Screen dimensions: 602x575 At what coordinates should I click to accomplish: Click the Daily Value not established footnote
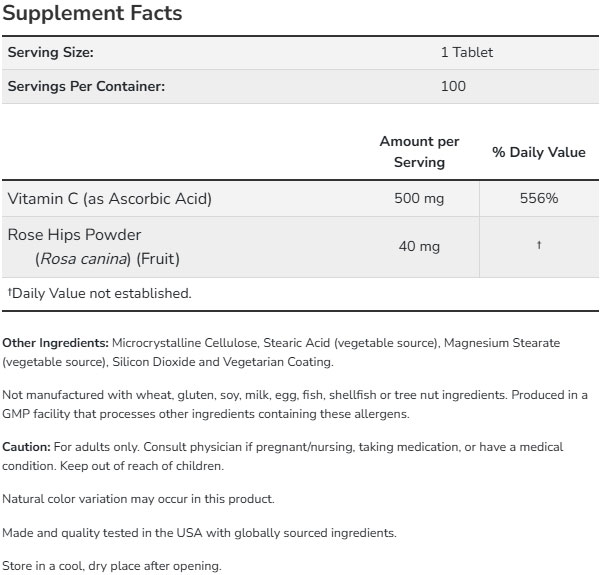point(99,293)
